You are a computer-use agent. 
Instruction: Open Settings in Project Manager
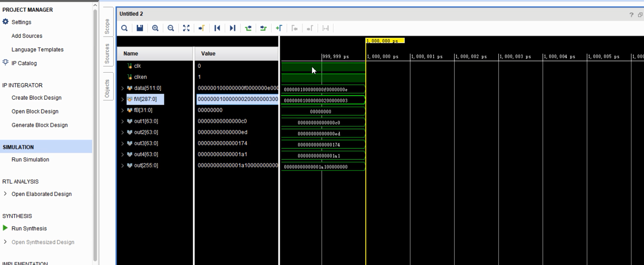[x=21, y=22]
